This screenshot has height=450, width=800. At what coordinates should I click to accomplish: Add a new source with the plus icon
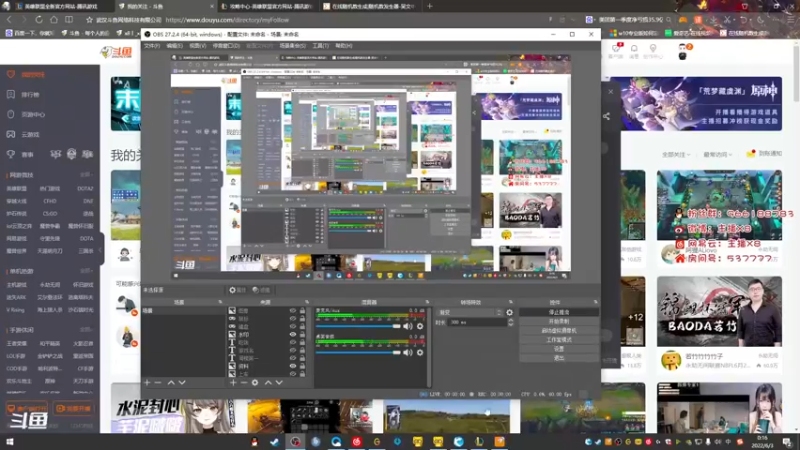pos(233,382)
